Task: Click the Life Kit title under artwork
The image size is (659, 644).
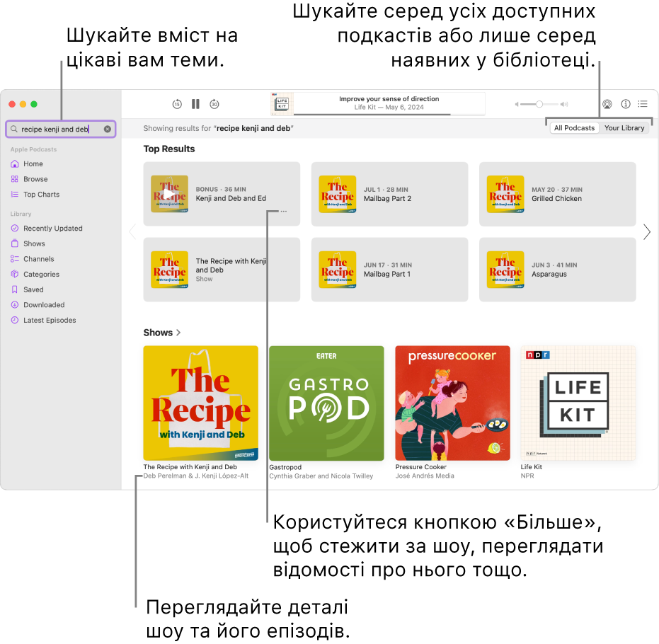Action: pos(531,467)
